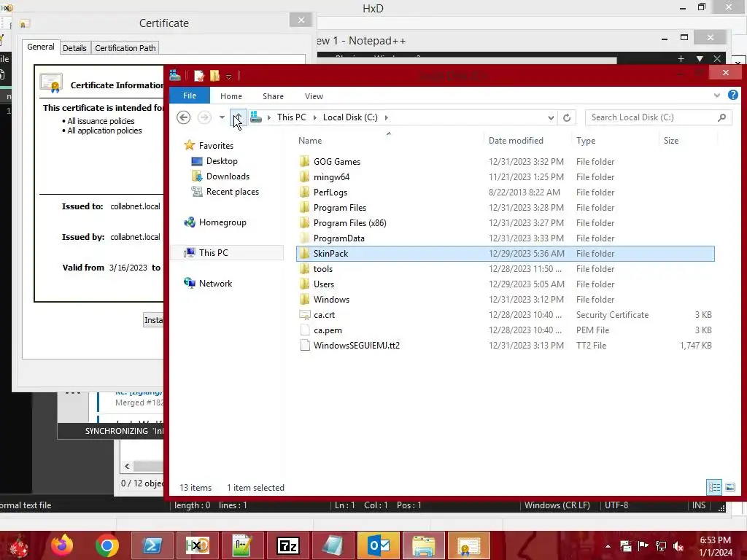Click the magnifier icon in the search box
Viewport: 747px width, 560px height.
pyautogui.click(x=721, y=117)
